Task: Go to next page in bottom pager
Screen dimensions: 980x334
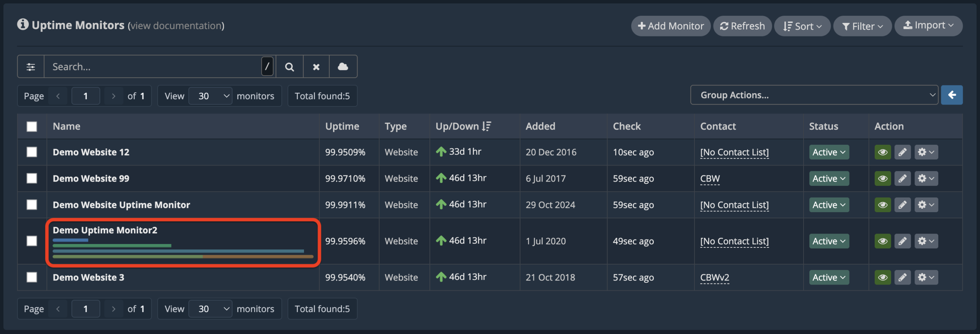Action: click(113, 309)
